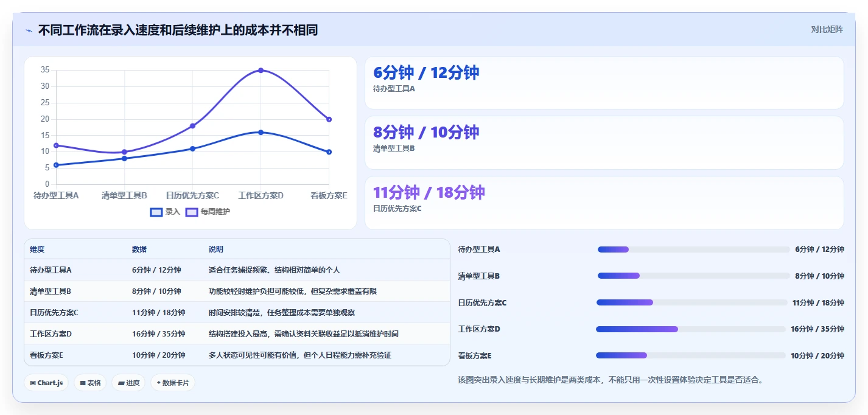Click the 说明 table column header
The image size is (868, 415).
(x=216, y=249)
